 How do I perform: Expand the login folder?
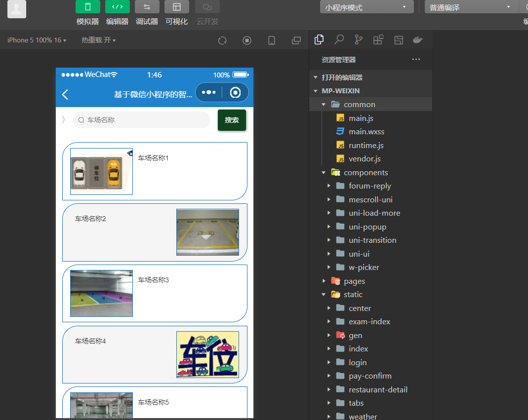click(x=370, y=362)
